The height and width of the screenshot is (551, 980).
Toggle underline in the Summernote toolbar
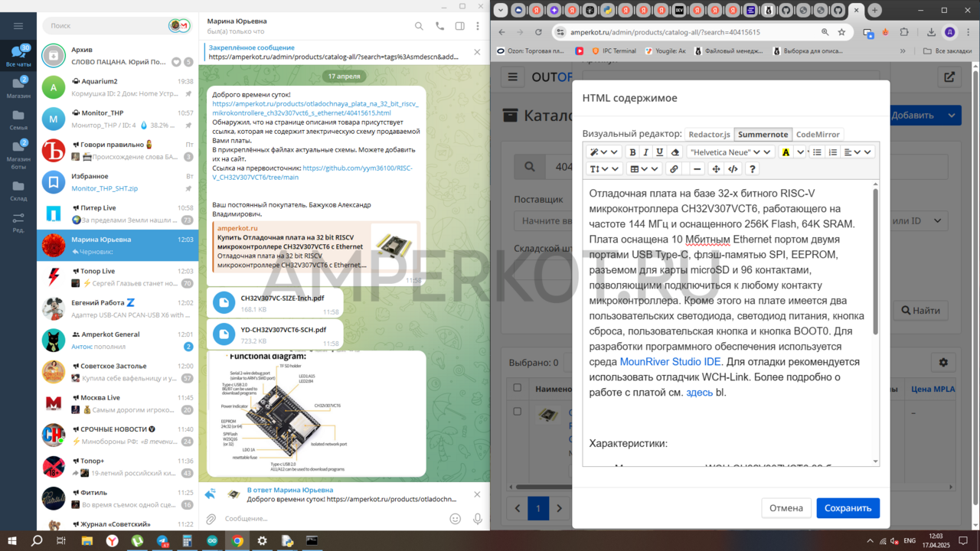click(x=659, y=152)
